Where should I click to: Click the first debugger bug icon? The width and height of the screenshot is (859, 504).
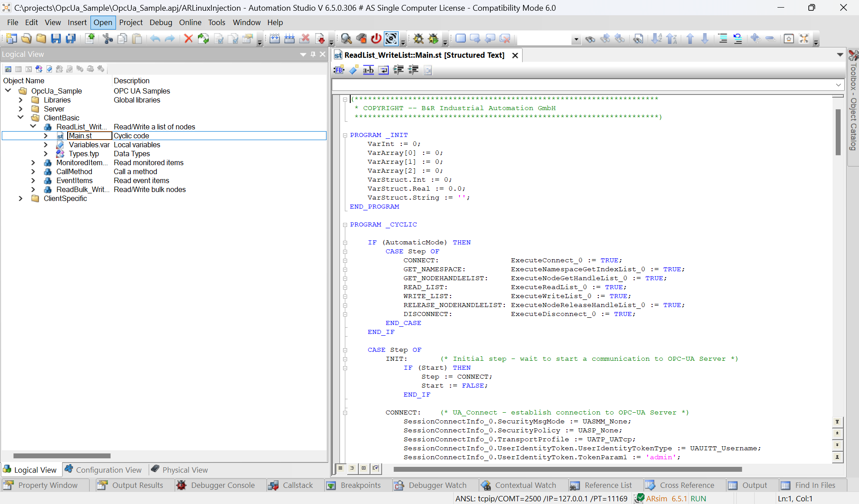point(418,38)
